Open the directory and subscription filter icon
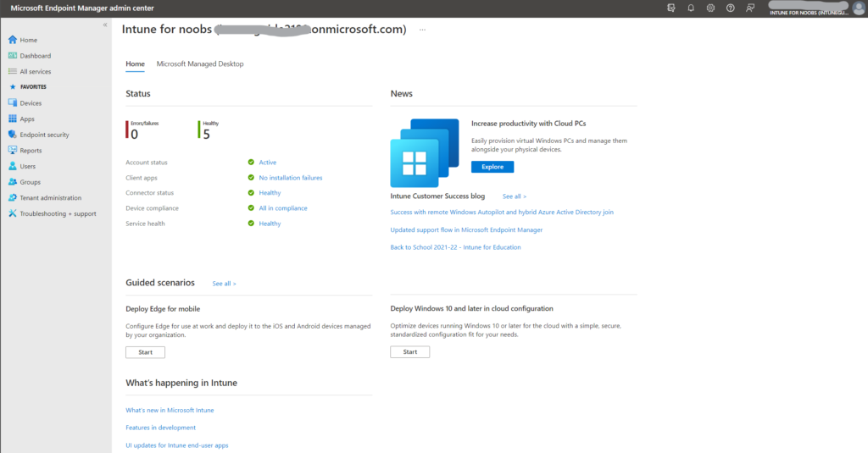The height and width of the screenshot is (453, 868). (671, 8)
